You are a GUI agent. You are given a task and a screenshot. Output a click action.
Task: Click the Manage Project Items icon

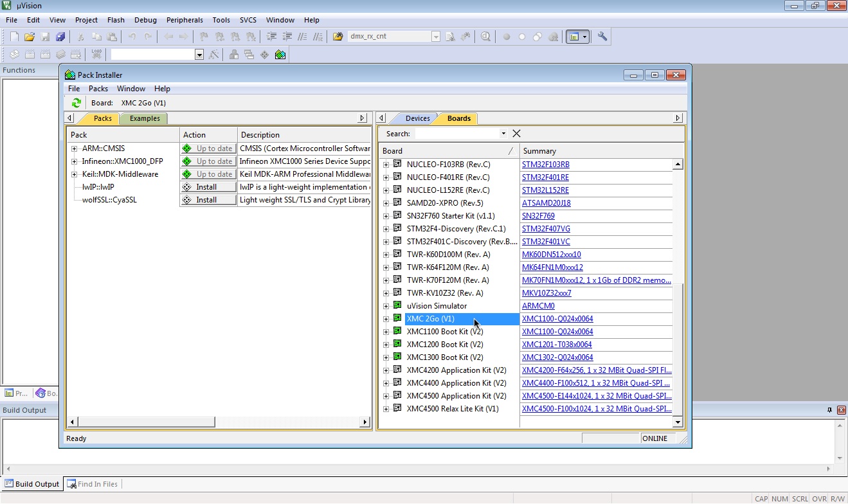[234, 55]
